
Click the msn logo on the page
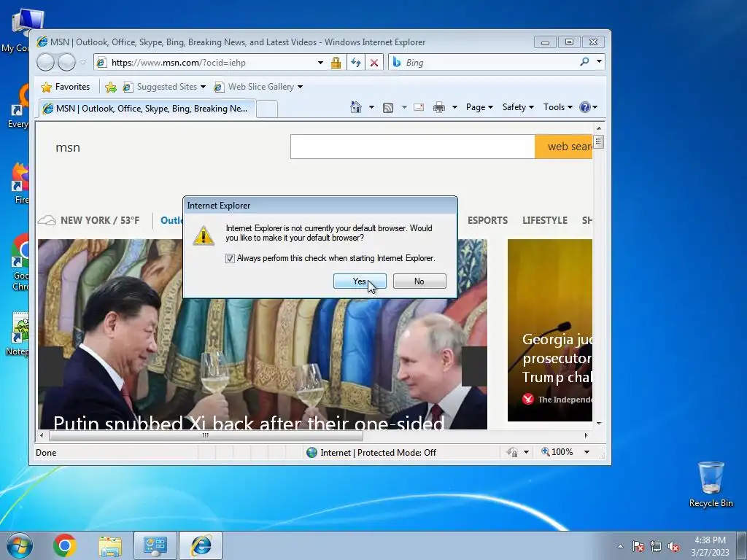click(68, 147)
